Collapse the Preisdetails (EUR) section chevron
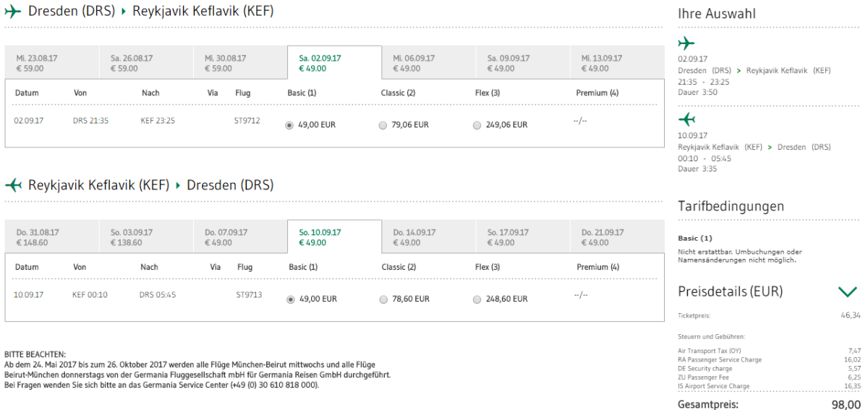 (847, 292)
